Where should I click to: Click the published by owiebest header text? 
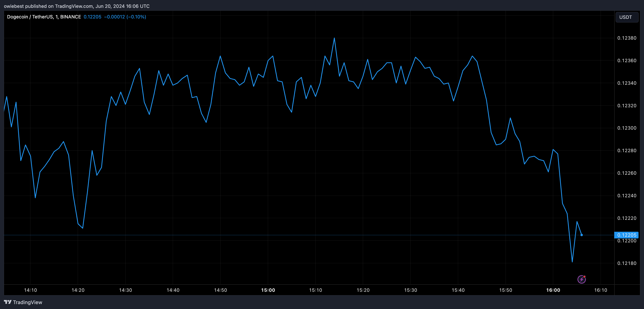[77, 6]
